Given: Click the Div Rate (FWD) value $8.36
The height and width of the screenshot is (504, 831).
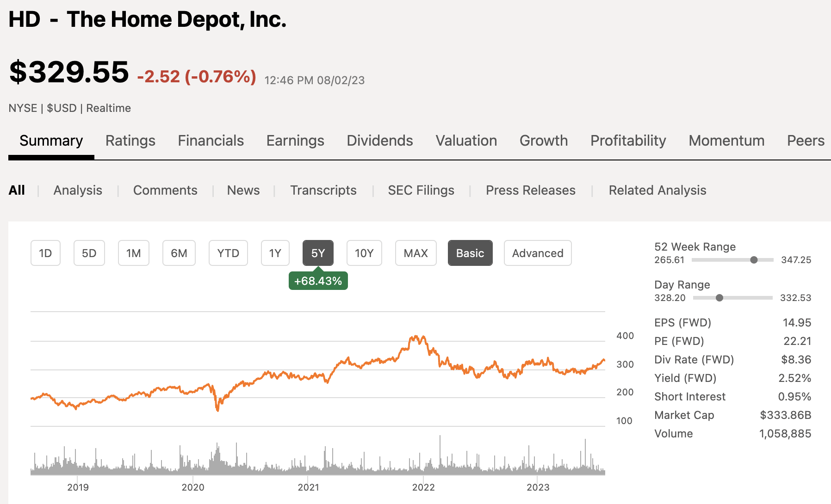Looking at the screenshot, I should (x=796, y=359).
